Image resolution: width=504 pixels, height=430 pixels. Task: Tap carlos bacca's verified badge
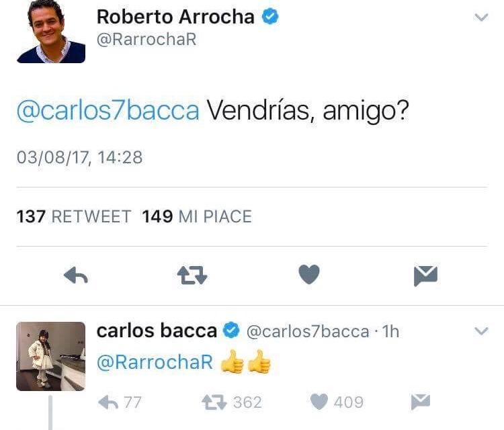(x=231, y=331)
